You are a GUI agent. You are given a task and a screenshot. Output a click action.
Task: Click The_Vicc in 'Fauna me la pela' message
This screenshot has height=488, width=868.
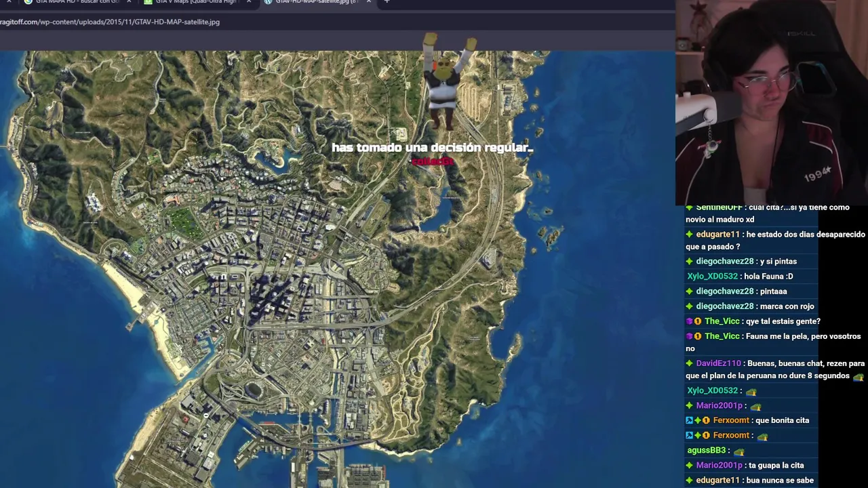pyautogui.click(x=722, y=336)
